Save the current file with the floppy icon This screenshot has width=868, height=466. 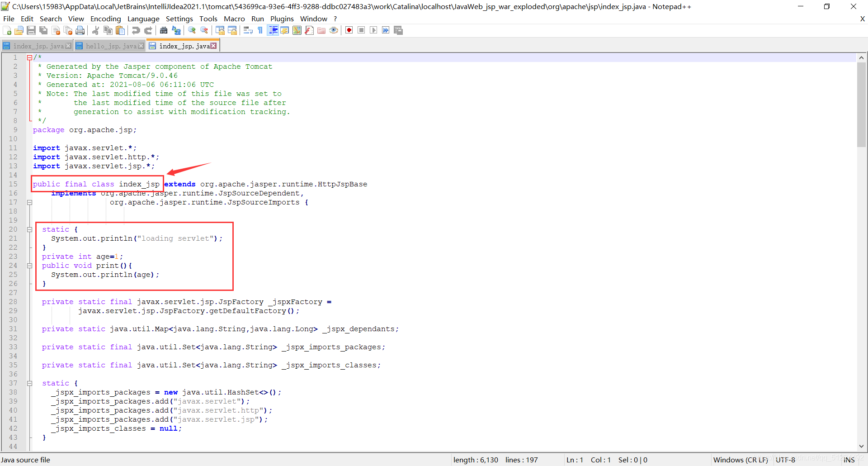click(x=31, y=30)
